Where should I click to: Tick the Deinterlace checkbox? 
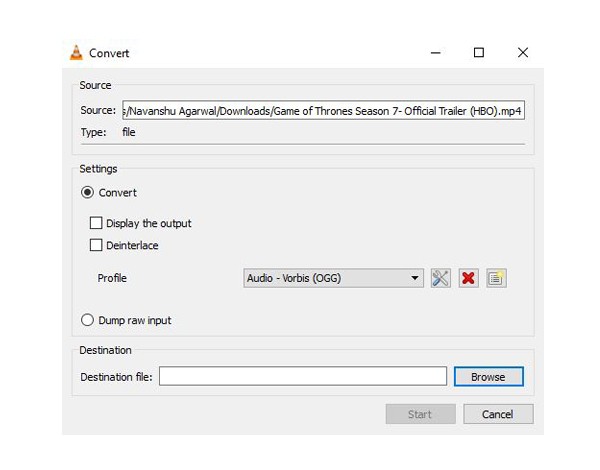click(x=97, y=245)
